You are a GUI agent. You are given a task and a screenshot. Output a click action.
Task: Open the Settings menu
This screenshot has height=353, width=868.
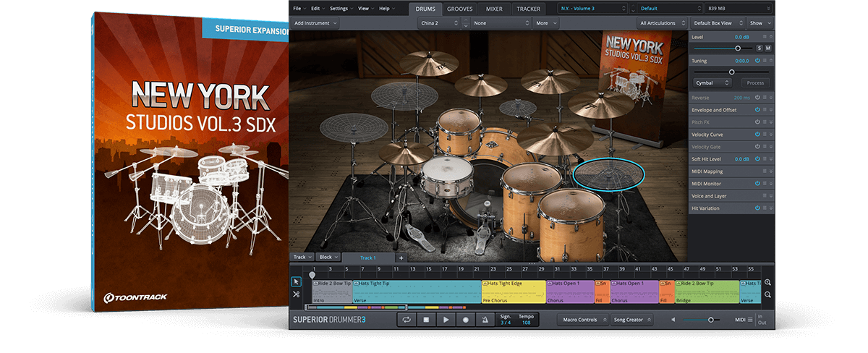(340, 9)
